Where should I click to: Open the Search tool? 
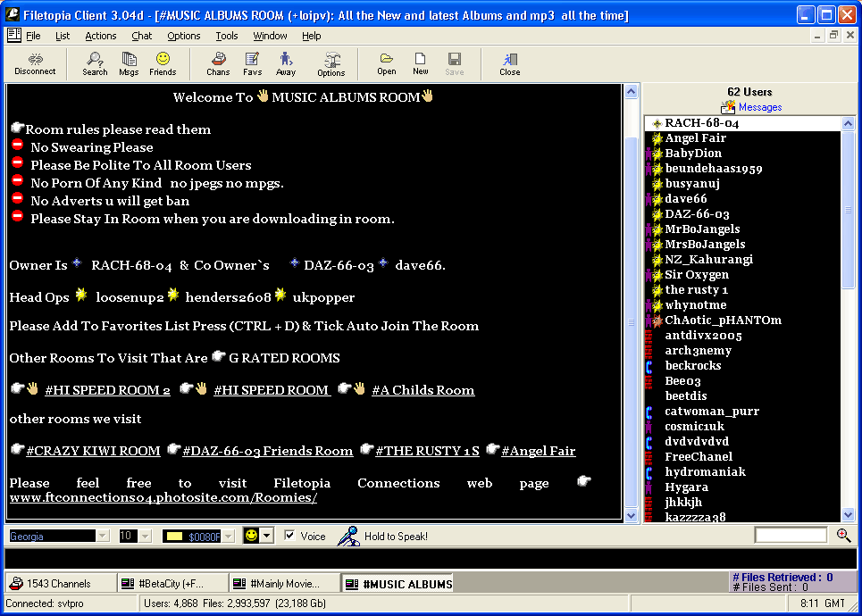coord(95,63)
